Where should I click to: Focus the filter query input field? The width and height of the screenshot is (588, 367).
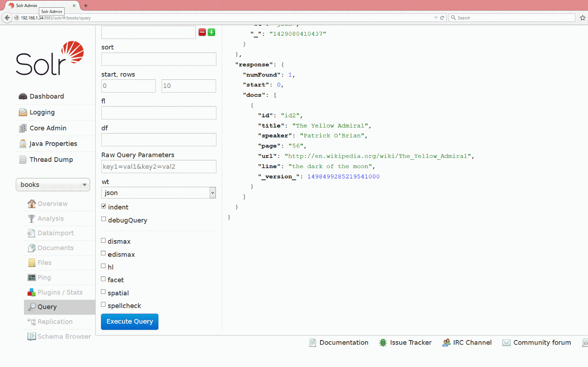[148, 32]
